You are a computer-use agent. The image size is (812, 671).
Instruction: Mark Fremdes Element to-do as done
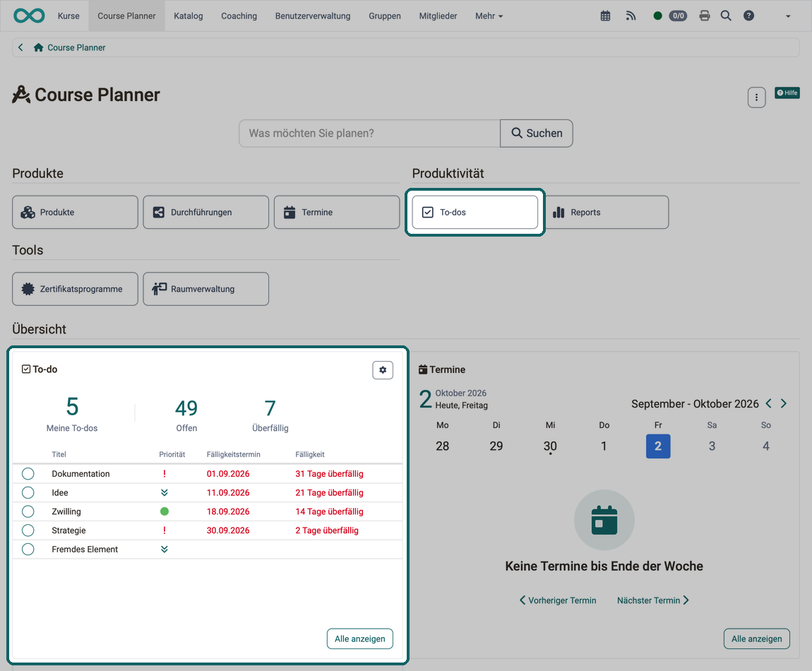tap(28, 550)
